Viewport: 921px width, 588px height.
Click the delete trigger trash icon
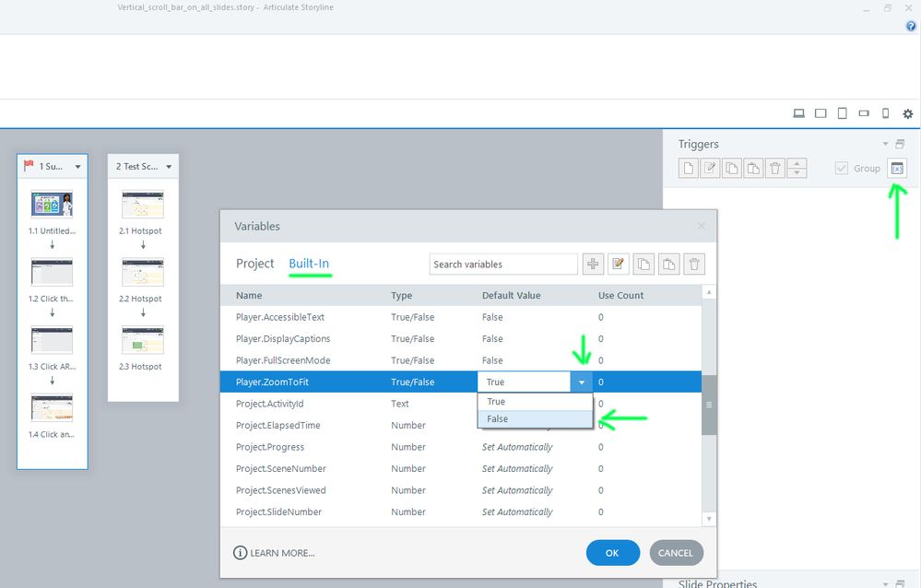click(774, 169)
